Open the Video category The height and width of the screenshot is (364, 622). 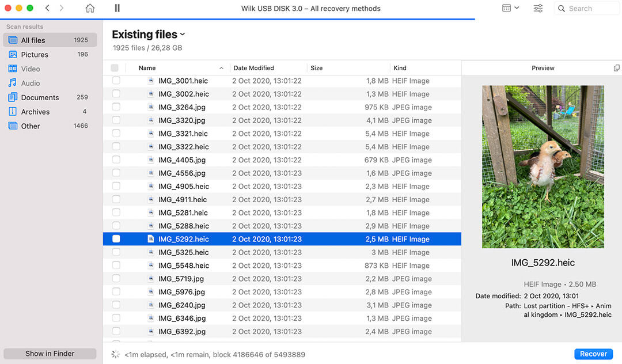(50, 69)
